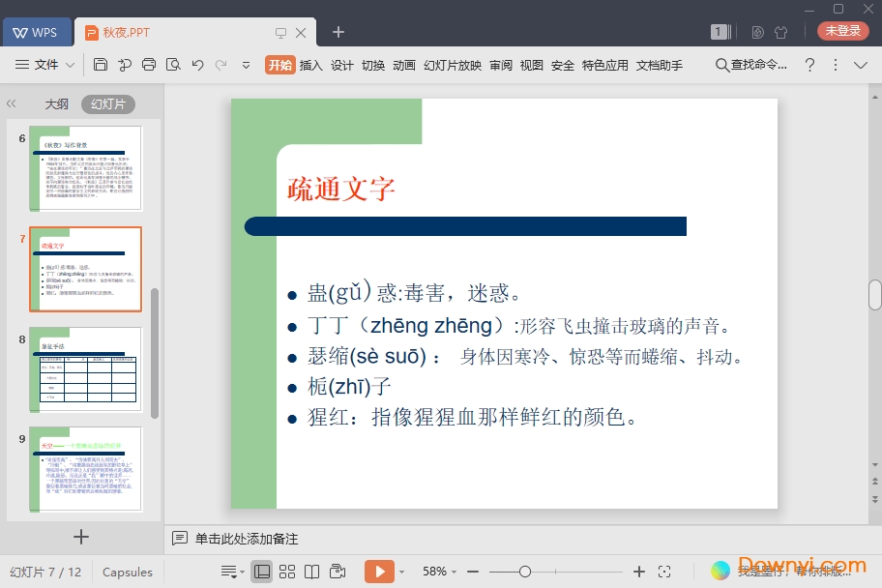882x588 pixels.
Task: Open the 幻灯片放映 ribbon tab
Action: (x=452, y=65)
